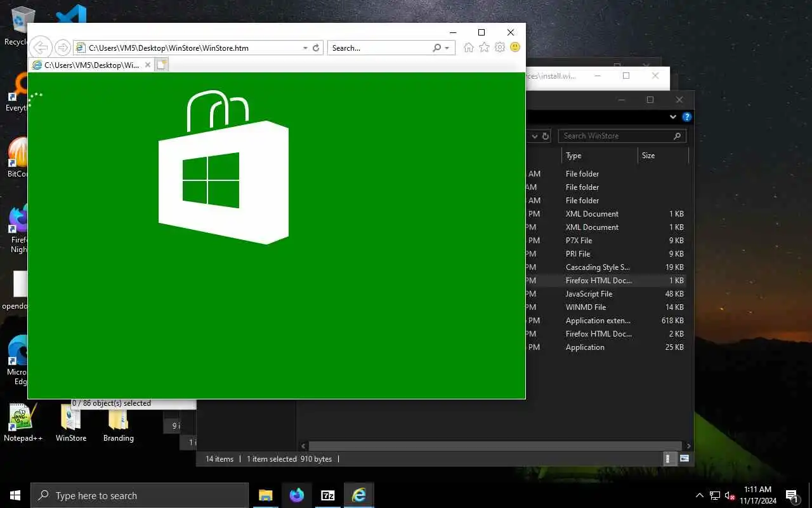This screenshot has width=812, height=508.
Task: Click the search magnifier icon in Internet Explorer
Action: click(436, 48)
